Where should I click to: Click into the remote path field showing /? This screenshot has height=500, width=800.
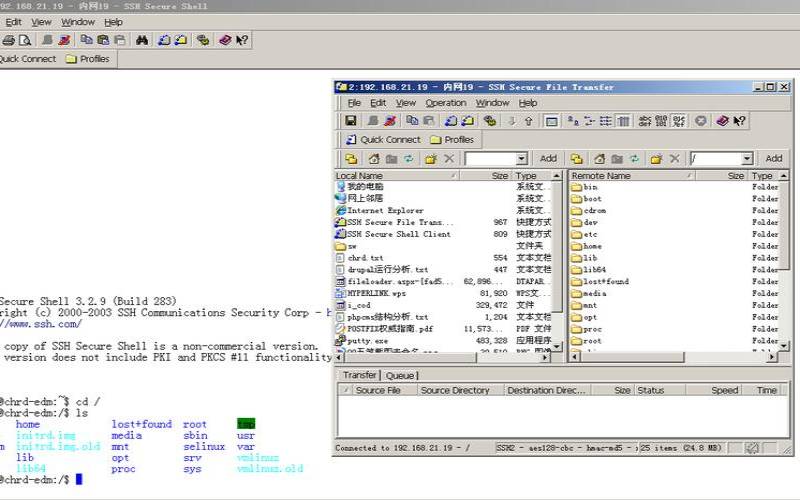(716, 159)
